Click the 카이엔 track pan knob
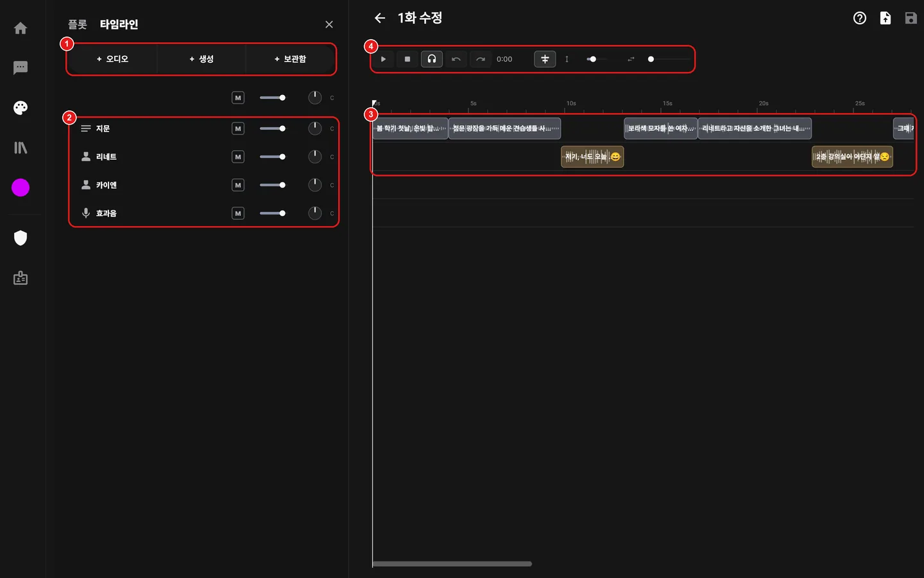The height and width of the screenshot is (578, 924). tap(315, 185)
